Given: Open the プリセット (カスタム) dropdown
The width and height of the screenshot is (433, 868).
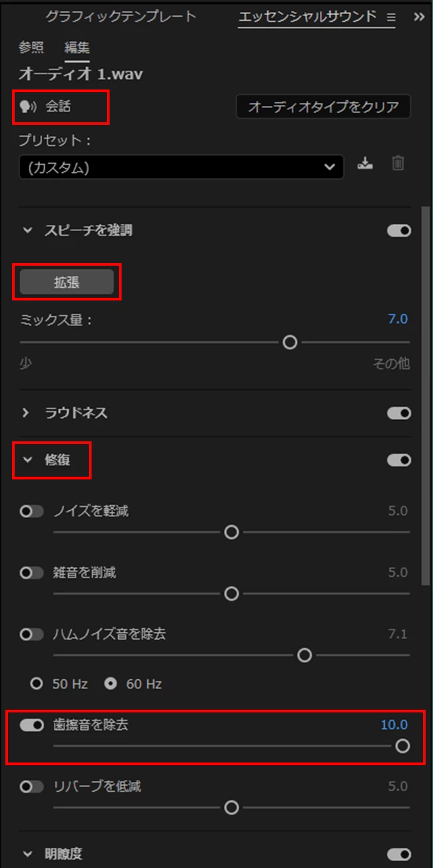Looking at the screenshot, I should [181, 167].
